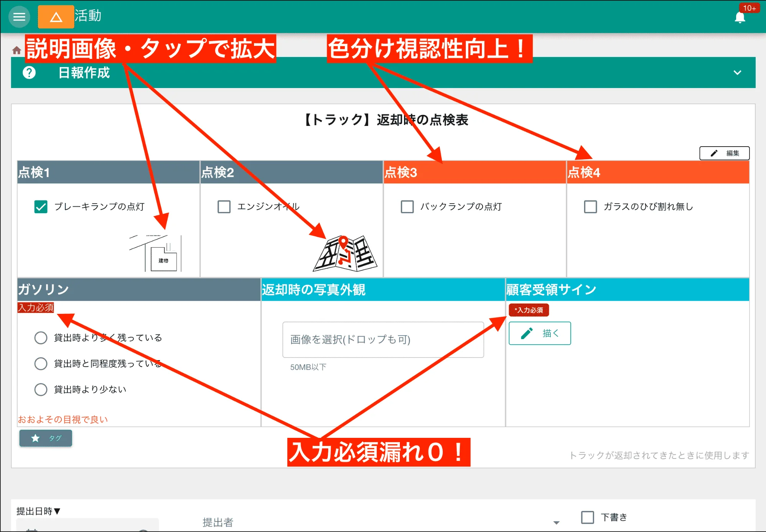Click the notification bell with 10+ badge
This screenshot has height=532, width=766.
tap(740, 17)
